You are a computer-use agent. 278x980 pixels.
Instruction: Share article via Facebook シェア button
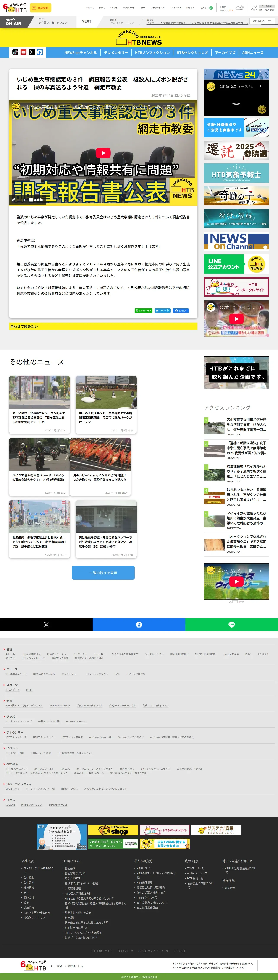(x=181, y=310)
